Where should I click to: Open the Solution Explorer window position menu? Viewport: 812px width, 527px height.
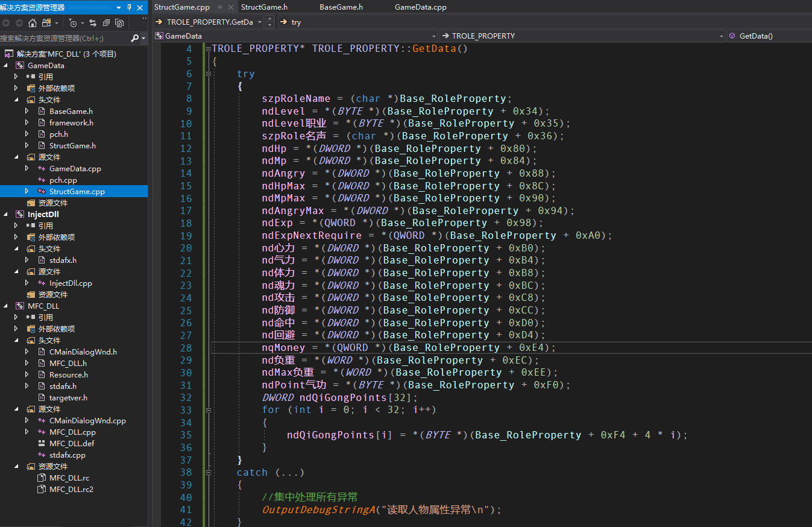(x=118, y=8)
